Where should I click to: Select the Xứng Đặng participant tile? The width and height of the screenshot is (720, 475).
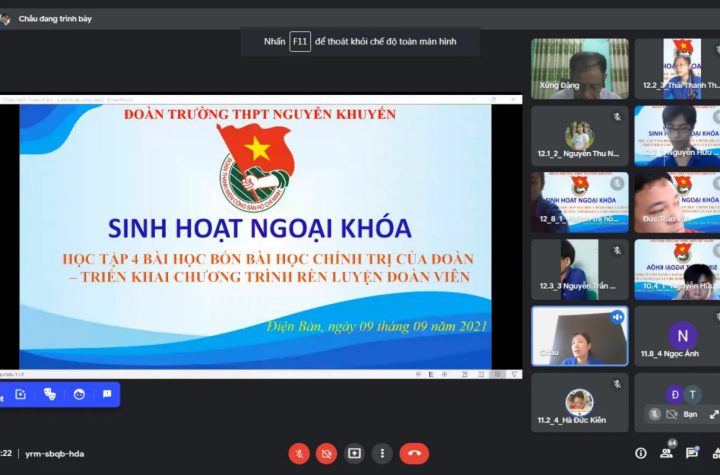tap(579, 69)
